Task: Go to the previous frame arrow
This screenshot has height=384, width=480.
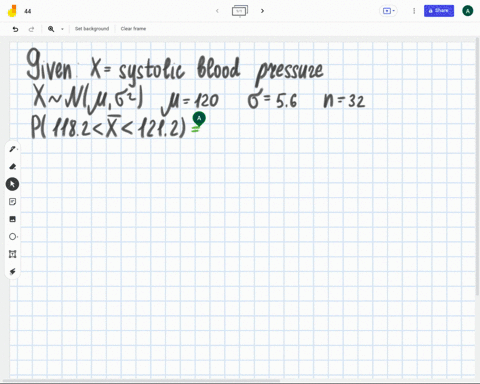Action: (x=217, y=11)
